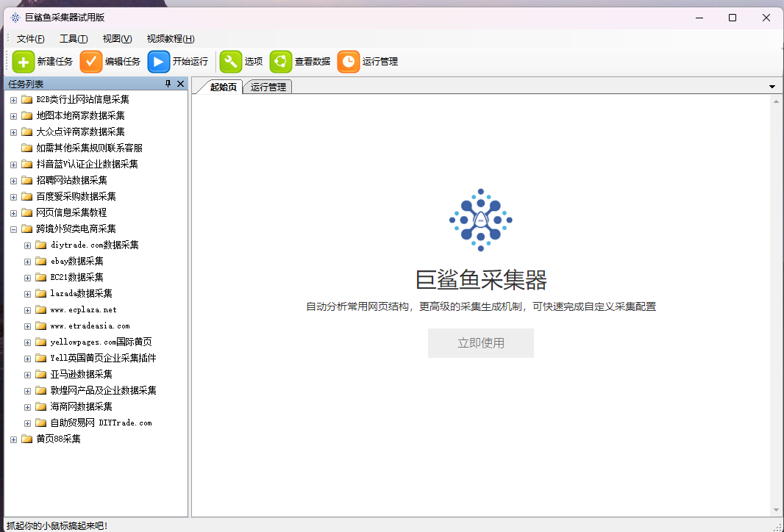Click the 运行管理 toolbar label

click(380, 62)
